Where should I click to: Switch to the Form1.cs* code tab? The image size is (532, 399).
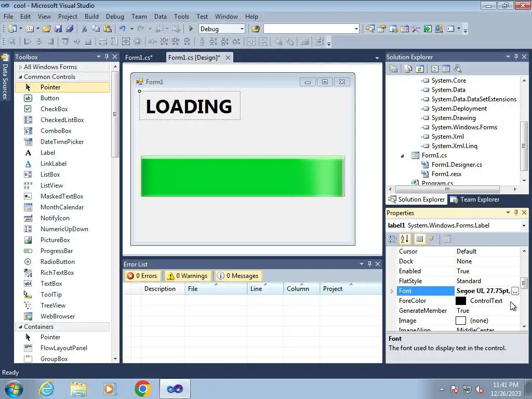click(139, 58)
